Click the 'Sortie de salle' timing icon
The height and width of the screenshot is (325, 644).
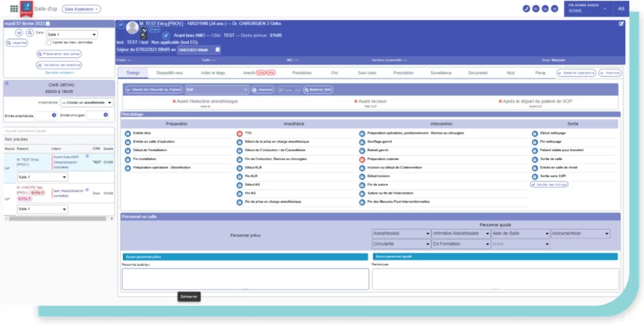pyautogui.click(x=535, y=159)
